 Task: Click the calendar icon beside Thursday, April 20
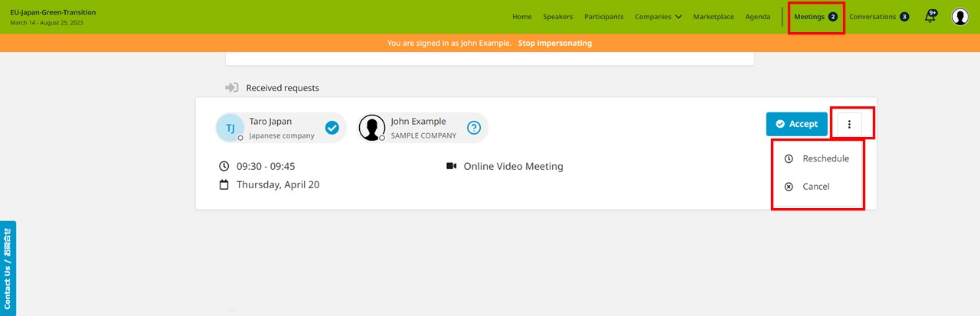tap(224, 184)
